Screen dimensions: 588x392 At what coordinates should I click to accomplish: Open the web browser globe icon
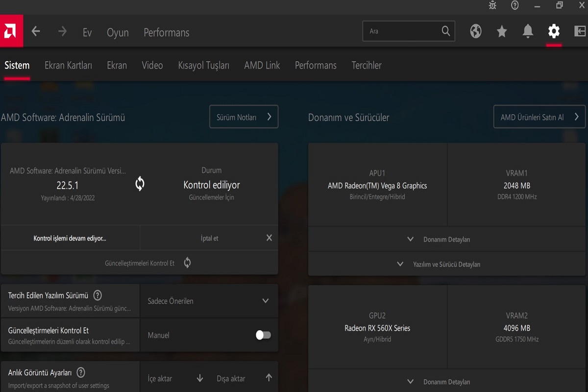tap(475, 31)
